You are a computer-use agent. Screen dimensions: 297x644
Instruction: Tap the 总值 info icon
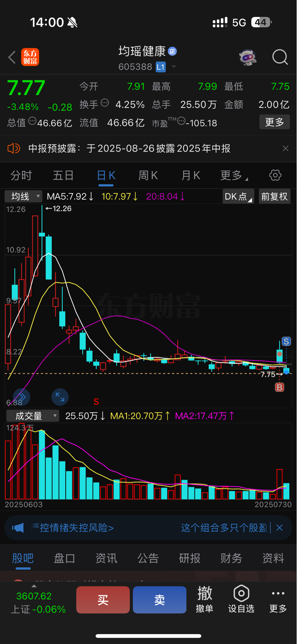(32, 121)
